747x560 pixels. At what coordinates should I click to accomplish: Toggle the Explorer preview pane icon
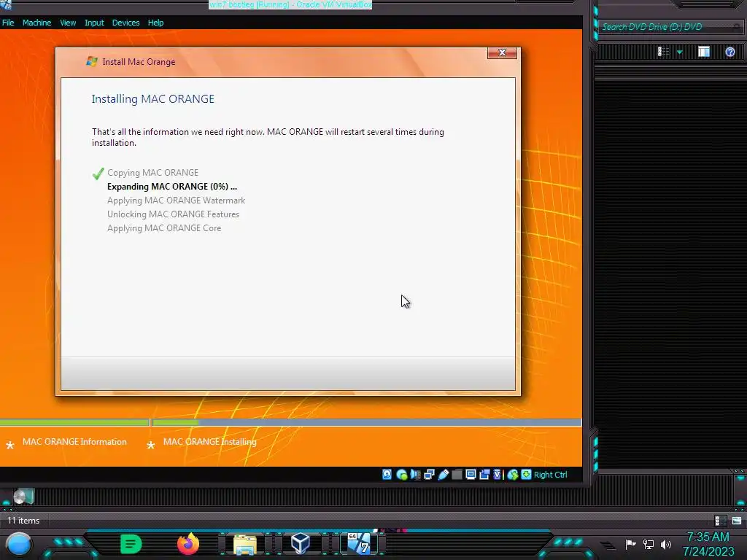tap(704, 52)
